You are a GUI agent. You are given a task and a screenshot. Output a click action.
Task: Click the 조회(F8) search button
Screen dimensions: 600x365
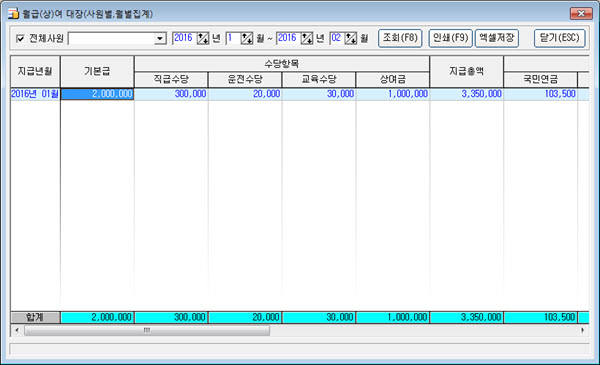pyautogui.click(x=400, y=38)
